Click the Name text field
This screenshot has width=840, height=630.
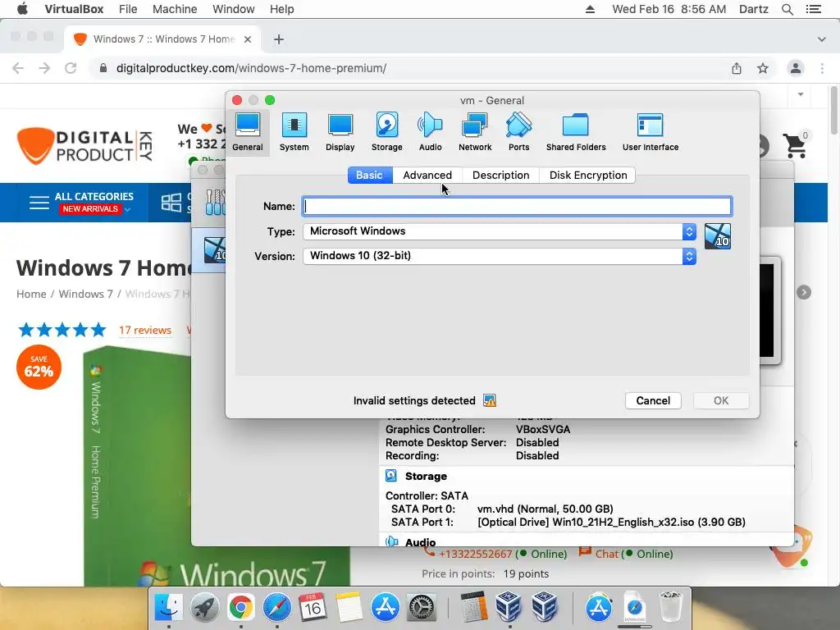coord(517,206)
